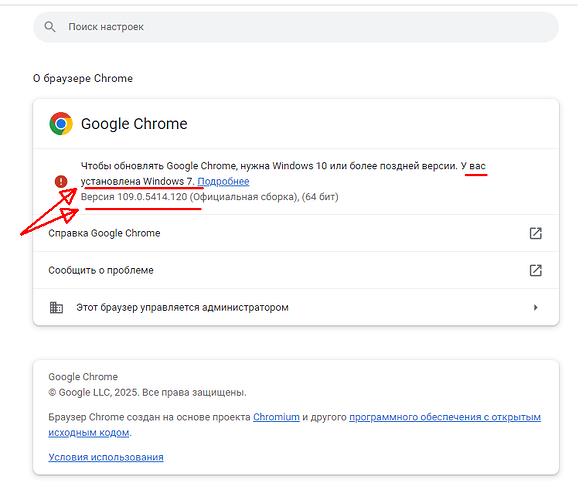The width and height of the screenshot is (578, 500).
Task: Click external-link icon beside Справка Google Chrome
Action: (x=536, y=233)
